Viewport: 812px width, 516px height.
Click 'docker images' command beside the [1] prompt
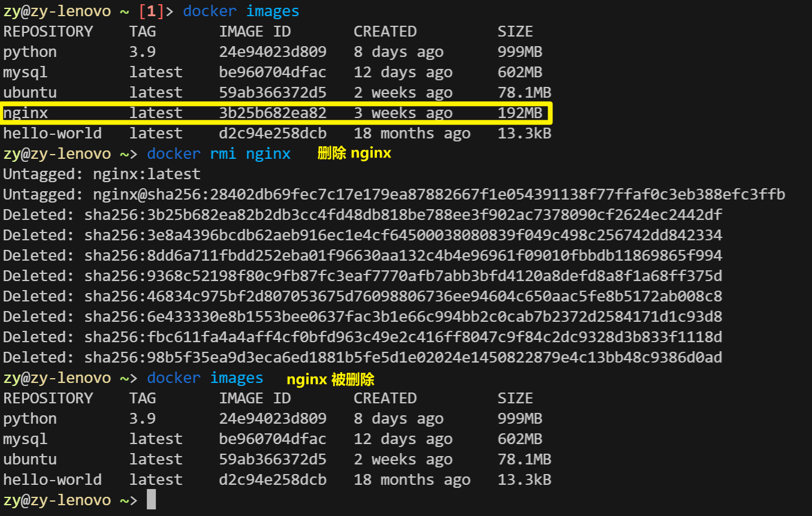pos(241,11)
